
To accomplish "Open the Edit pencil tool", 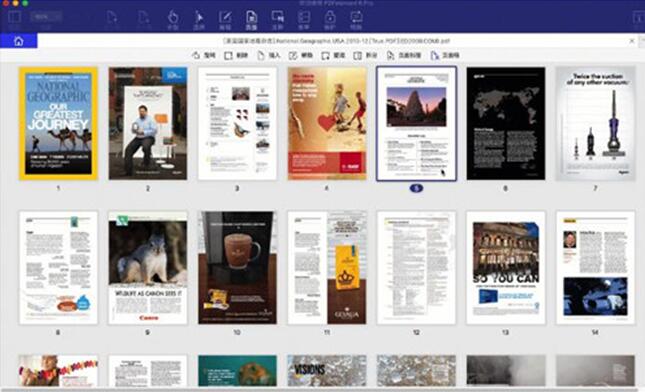I will pos(225,20).
